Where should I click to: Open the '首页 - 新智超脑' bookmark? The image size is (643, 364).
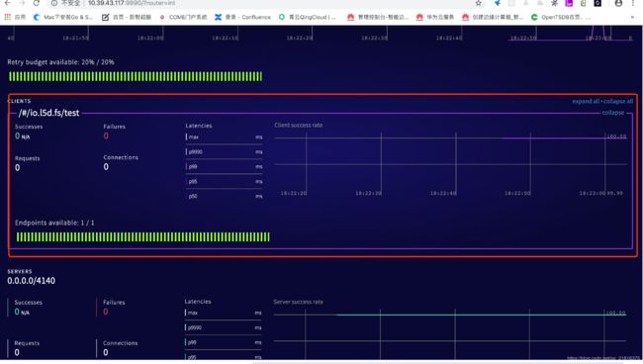click(x=127, y=17)
